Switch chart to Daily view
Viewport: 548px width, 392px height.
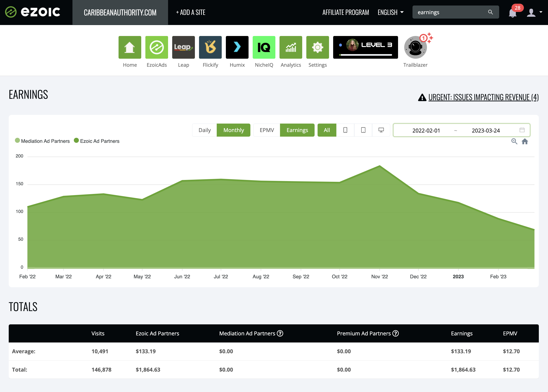pos(205,130)
